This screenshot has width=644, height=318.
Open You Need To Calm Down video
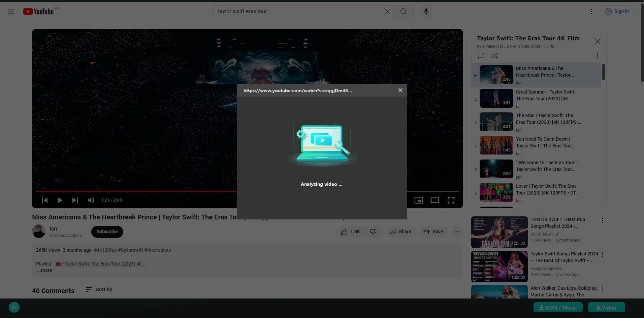click(x=536, y=146)
